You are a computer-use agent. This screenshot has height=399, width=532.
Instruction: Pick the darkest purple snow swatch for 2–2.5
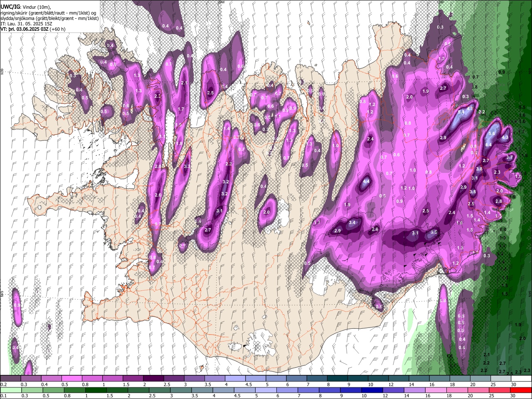click(153, 379)
